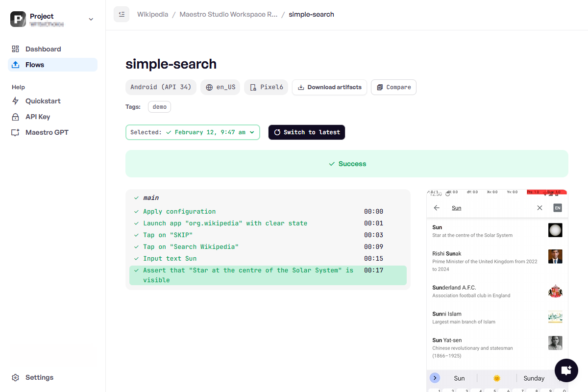Screen dimensions: 588x392
Task: Click the sun emoji keyboard suggestion
Action: point(496,378)
